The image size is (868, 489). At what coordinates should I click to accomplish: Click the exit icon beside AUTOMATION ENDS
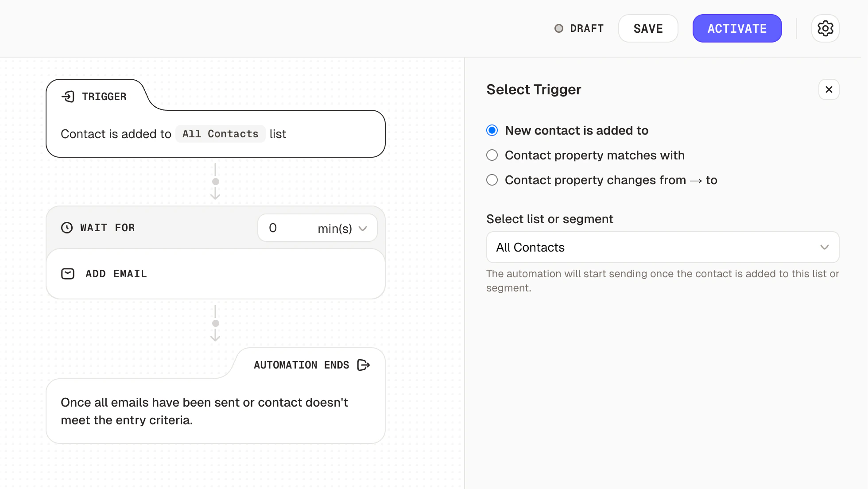pyautogui.click(x=364, y=365)
